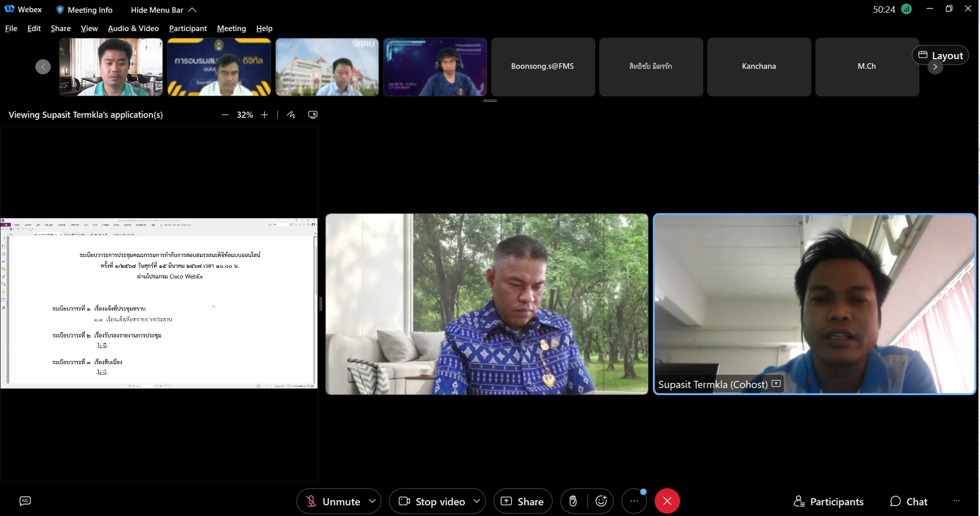980x516 pixels.
Task: Select Boonsong.s@FMS participant thumbnail
Action: [543, 67]
